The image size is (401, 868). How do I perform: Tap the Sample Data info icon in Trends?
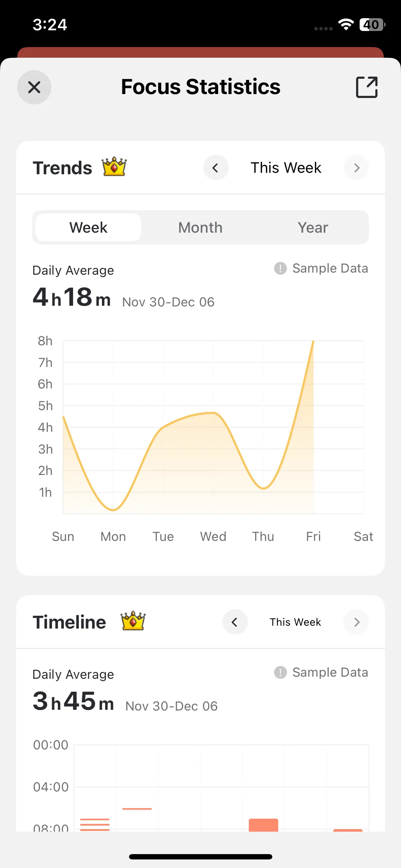pos(281,268)
